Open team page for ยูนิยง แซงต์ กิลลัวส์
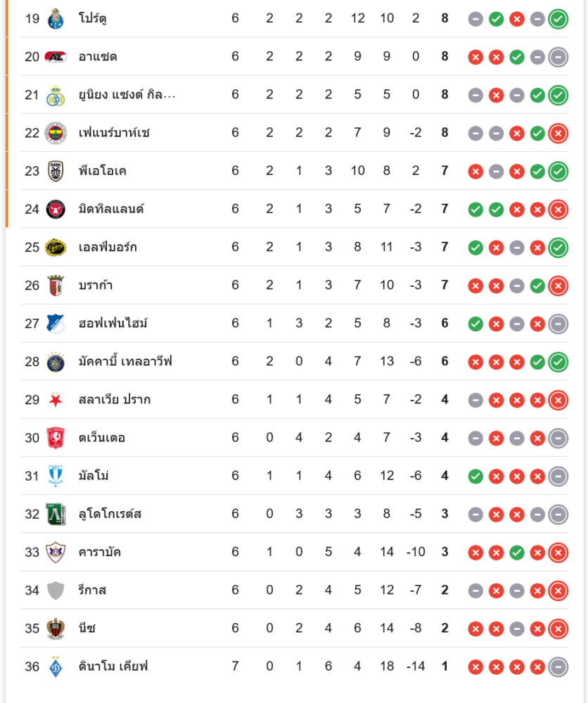Screen dimensions: 588x703 tap(127, 94)
